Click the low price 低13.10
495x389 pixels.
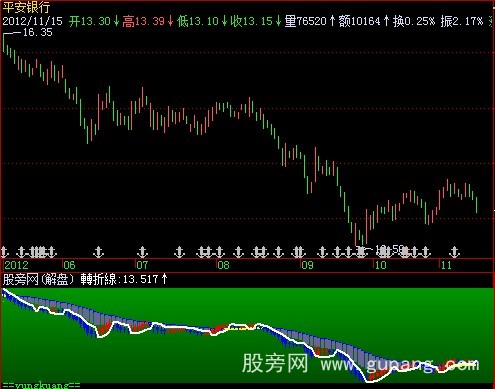pos(197,22)
